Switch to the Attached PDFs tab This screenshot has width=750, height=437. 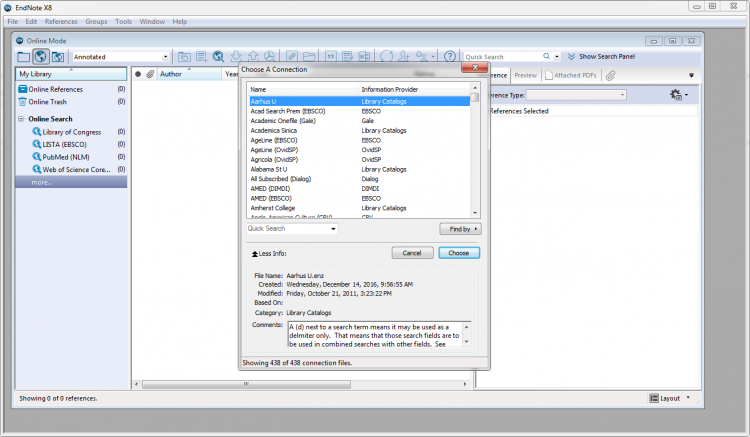(571, 76)
